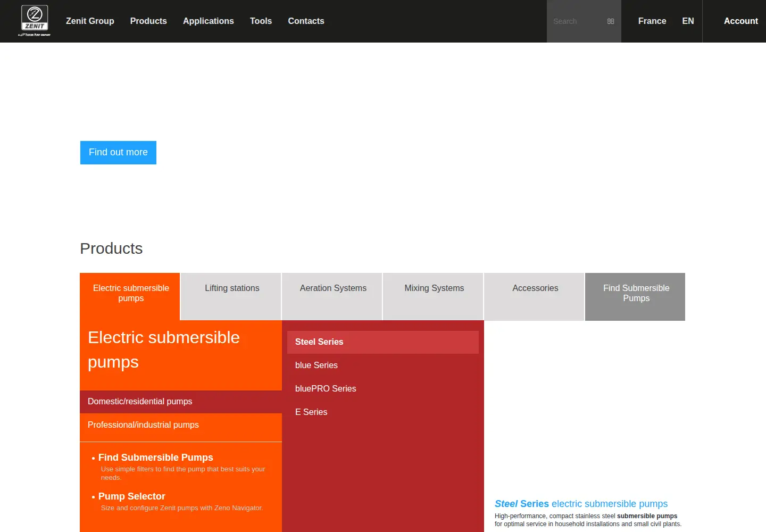This screenshot has width=766, height=532.
Task: Open the EN language selector
Action: point(688,21)
